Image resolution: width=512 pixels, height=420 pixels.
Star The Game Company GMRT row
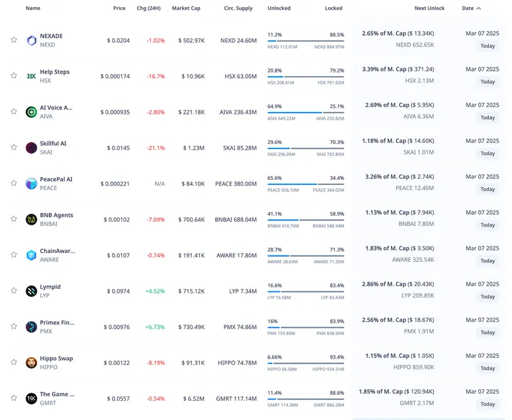[x=13, y=398]
